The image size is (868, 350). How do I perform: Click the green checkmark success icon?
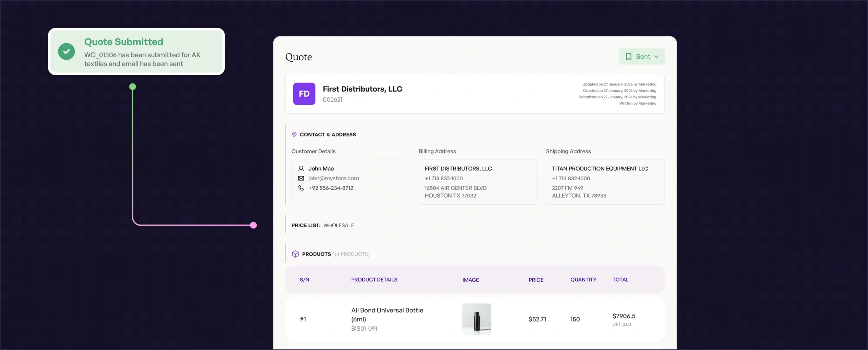click(x=66, y=52)
